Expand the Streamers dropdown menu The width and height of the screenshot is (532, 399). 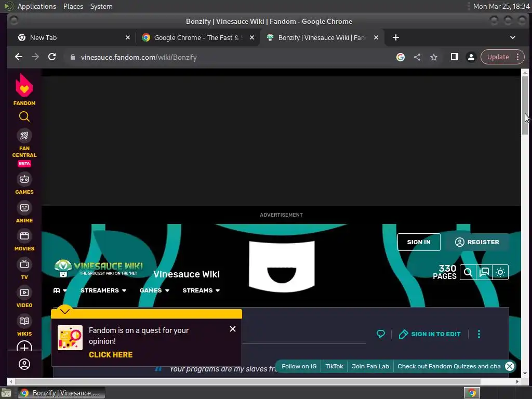point(103,290)
